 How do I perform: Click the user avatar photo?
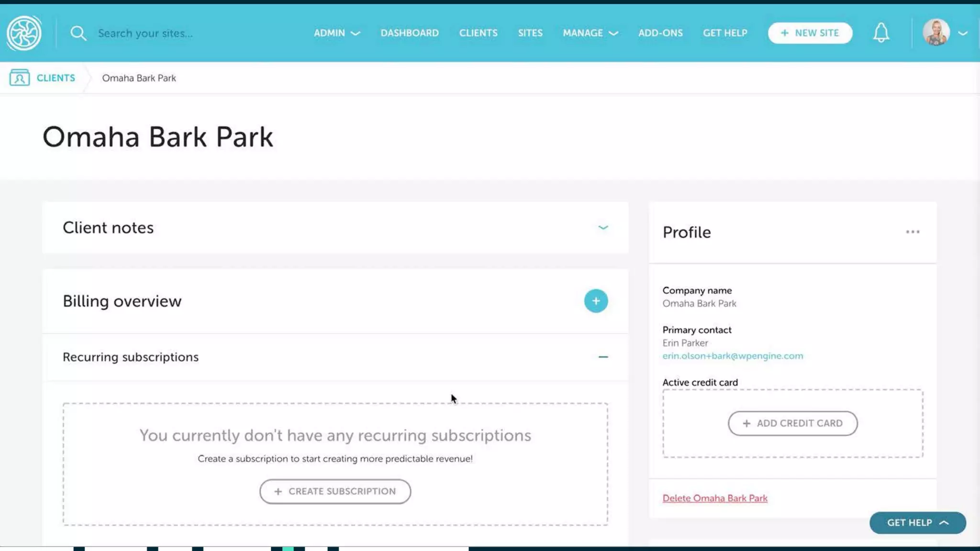(x=936, y=33)
